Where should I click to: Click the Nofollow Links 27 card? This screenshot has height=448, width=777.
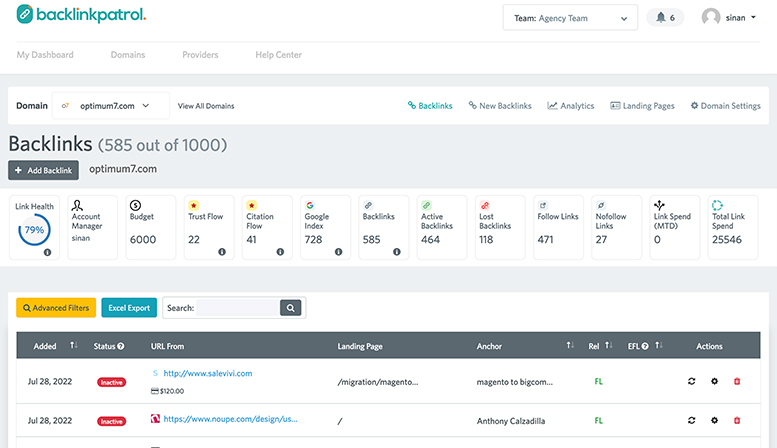point(616,227)
